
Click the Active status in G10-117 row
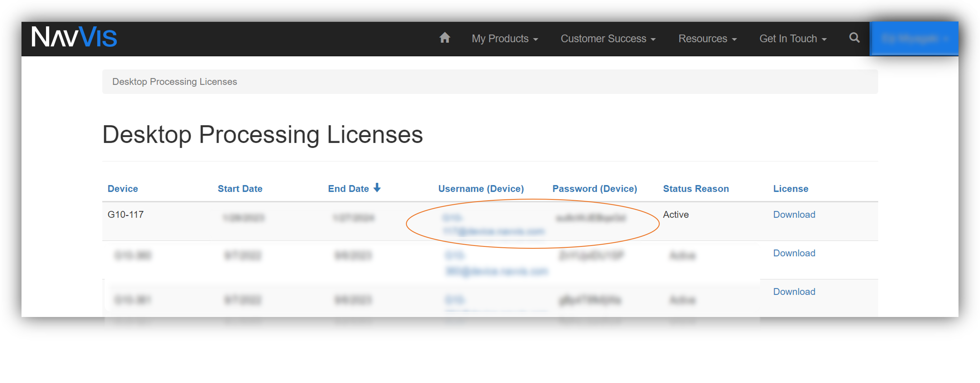pyautogui.click(x=676, y=215)
